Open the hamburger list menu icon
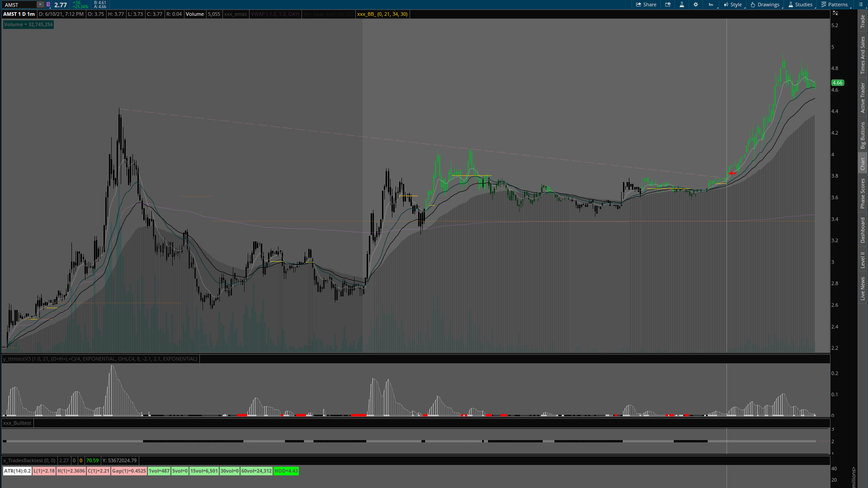 (860, 5)
